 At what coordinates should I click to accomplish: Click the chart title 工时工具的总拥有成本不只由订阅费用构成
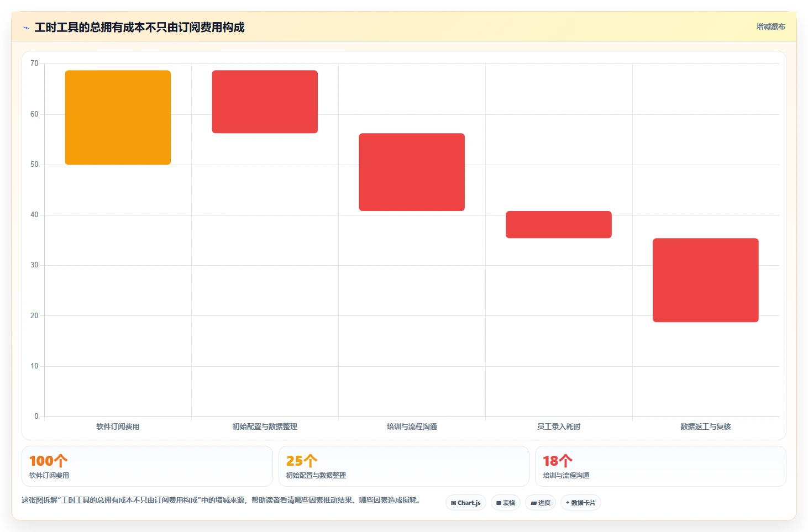[139, 28]
